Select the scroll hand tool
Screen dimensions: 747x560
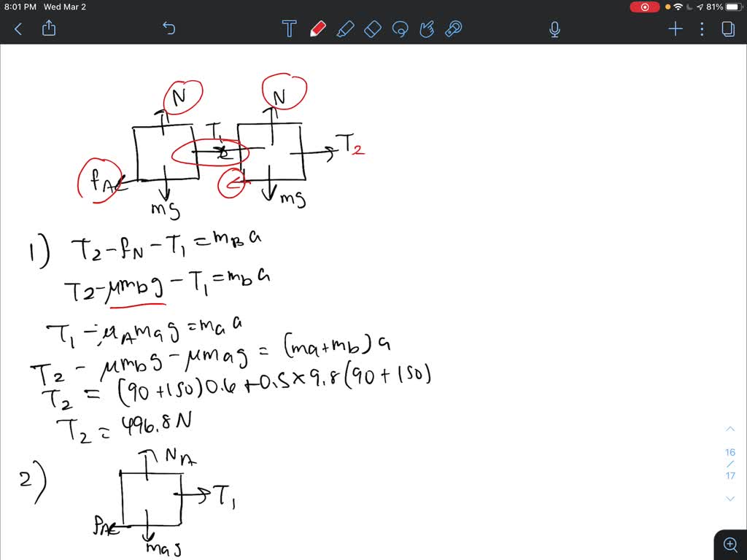coord(427,29)
